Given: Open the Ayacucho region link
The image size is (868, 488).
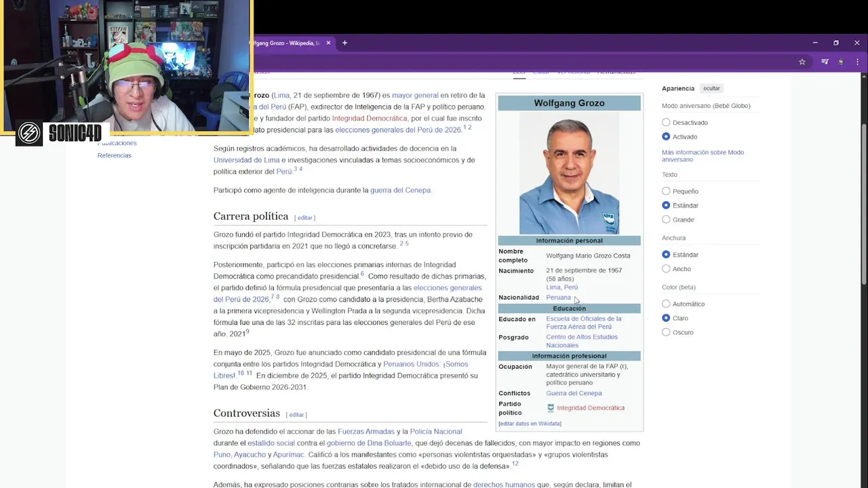Looking at the screenshot, I should [250, 455].
